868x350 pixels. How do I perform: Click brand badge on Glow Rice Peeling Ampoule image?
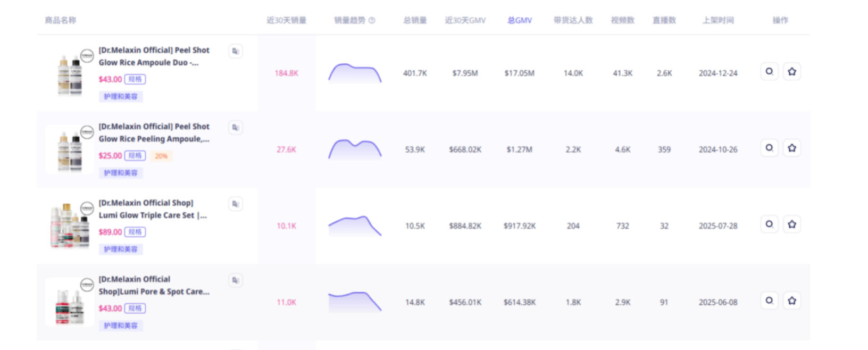point(87,132)
